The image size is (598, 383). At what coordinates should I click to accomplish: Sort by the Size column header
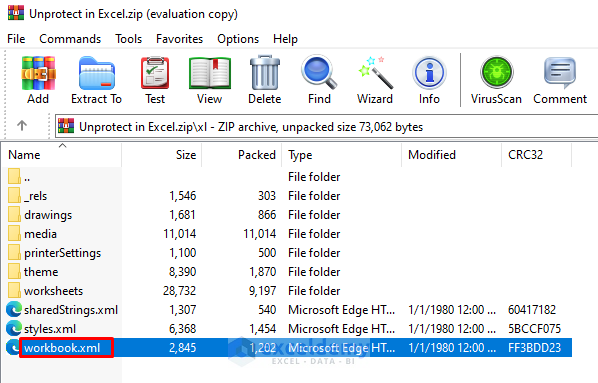click(x=162, y=155)
